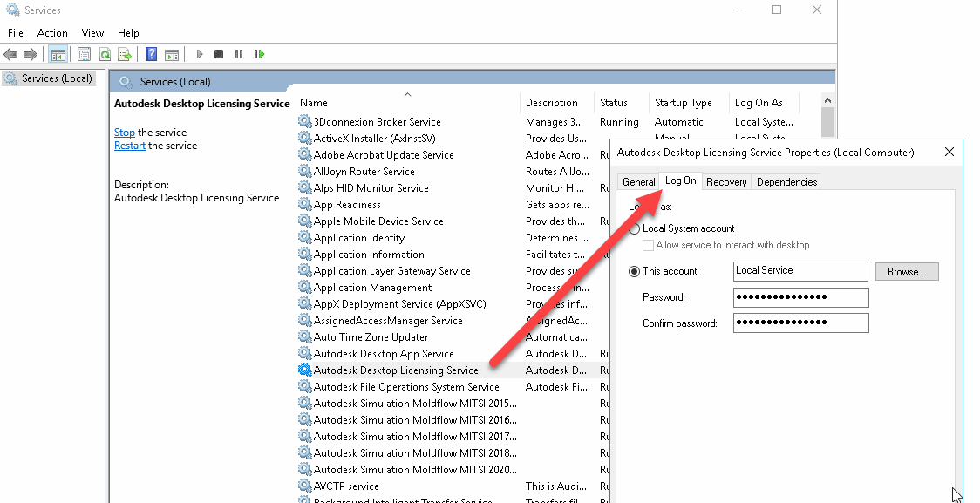Open the Help toolbar icon
The width and height of the screenshot is (980, 503).
tap(151, 54)
